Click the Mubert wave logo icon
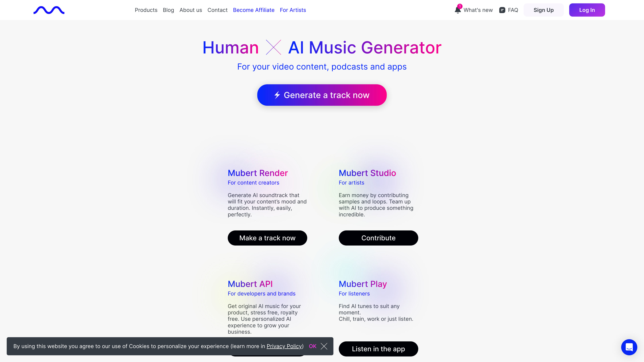This screenshot has width=644, height=362. 49,10
